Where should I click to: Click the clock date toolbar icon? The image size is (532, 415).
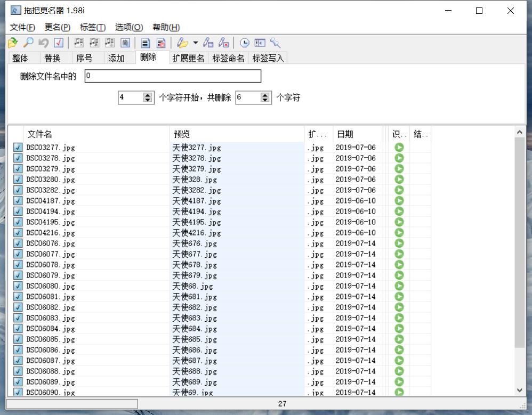[245, 43]
